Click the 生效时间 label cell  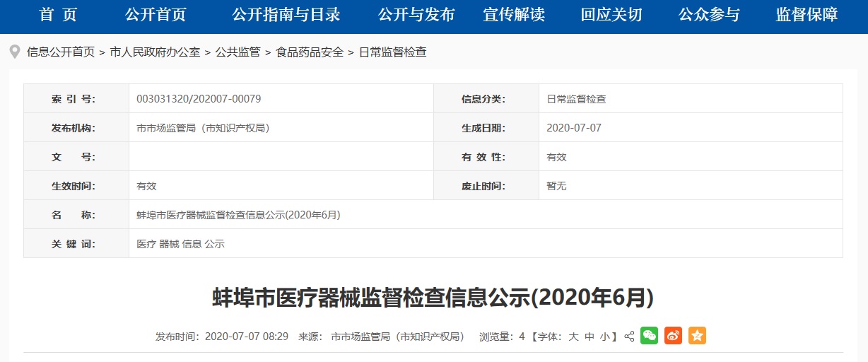(76, 186)
